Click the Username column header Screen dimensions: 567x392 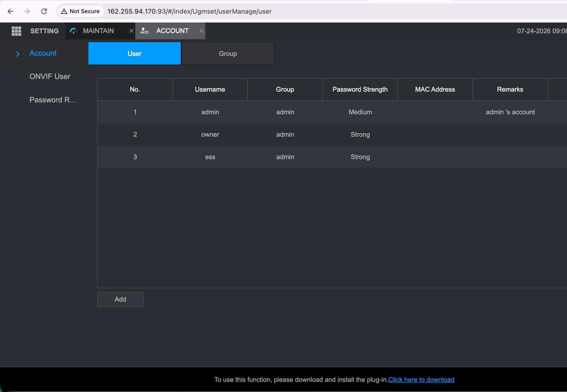pyautogui.click(x=210, y=89)
